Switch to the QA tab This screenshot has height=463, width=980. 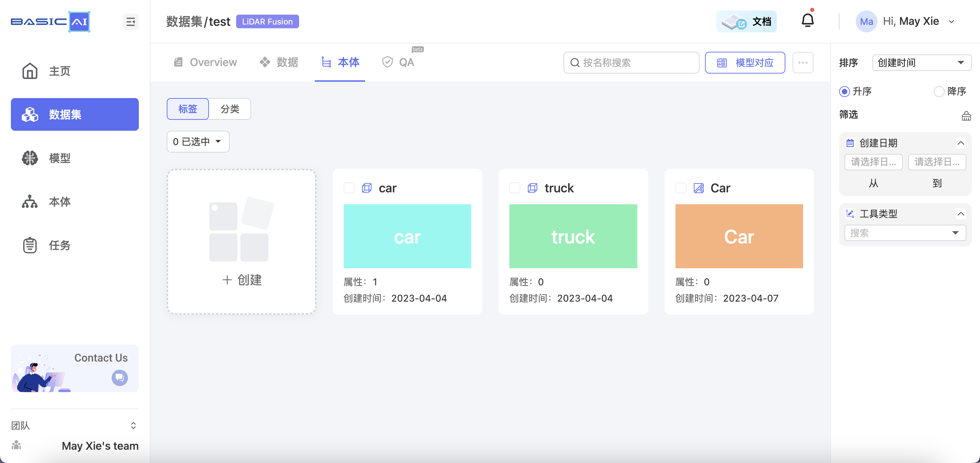tap(398, 62)
